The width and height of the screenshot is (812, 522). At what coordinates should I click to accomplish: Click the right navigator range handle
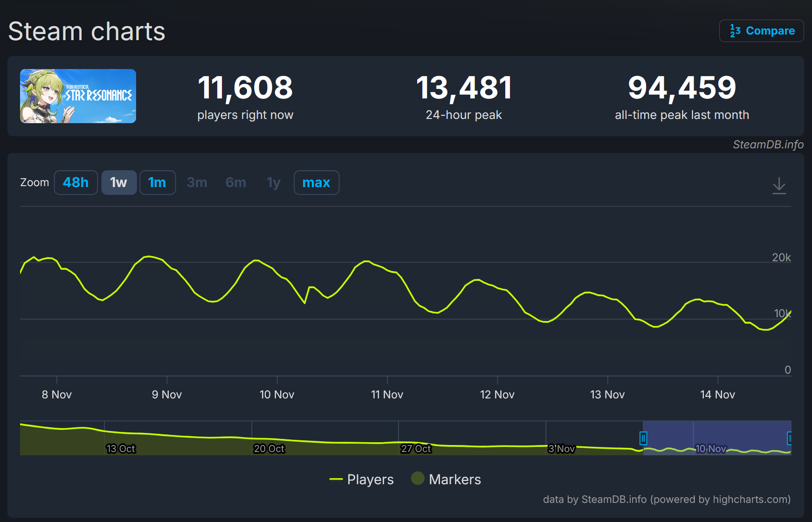coord(790,438)
